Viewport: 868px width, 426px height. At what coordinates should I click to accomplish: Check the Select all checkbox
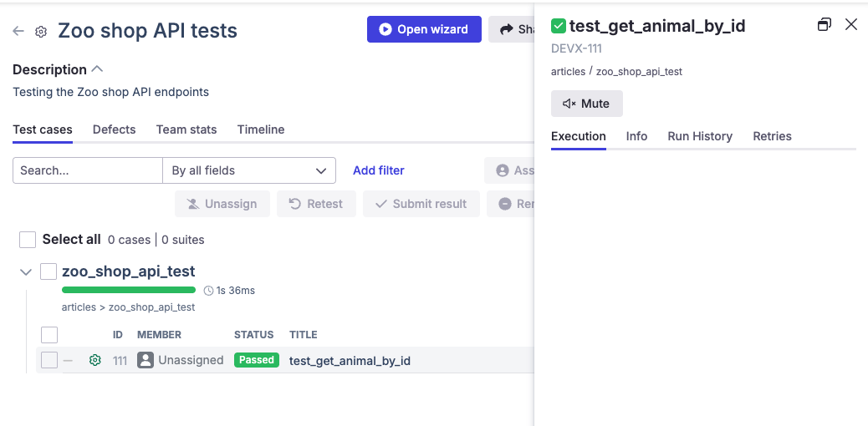28,240
